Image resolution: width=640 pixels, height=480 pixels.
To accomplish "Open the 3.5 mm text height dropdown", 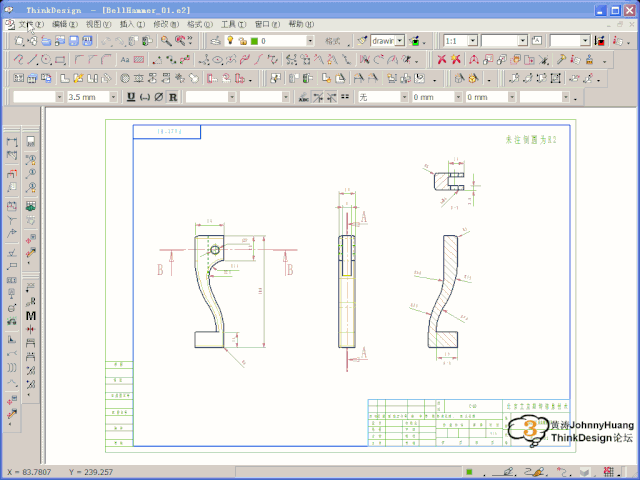I will point(113,97).
